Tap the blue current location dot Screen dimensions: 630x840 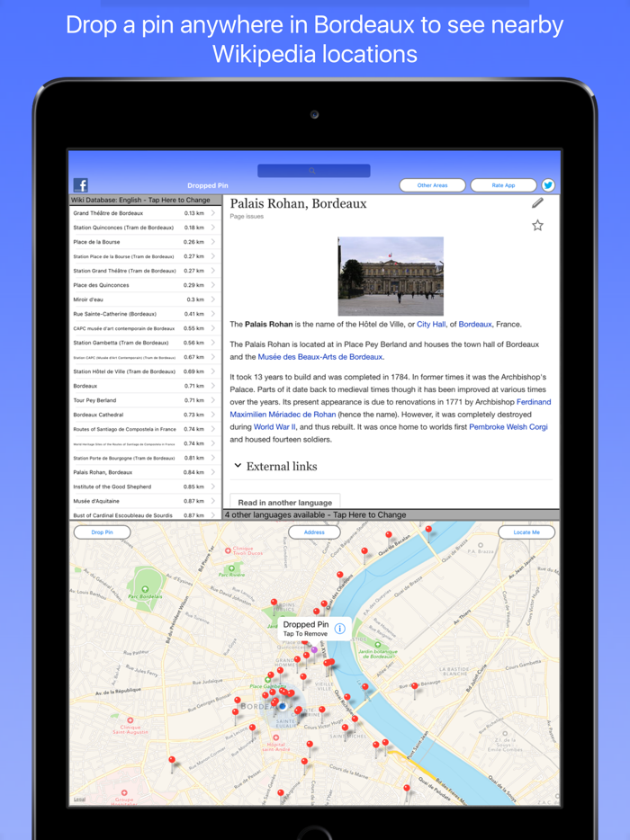tap(283, 706)
